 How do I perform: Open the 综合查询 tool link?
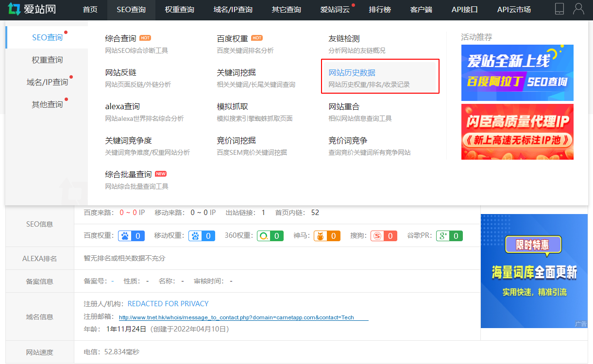[x=120, y=38]
